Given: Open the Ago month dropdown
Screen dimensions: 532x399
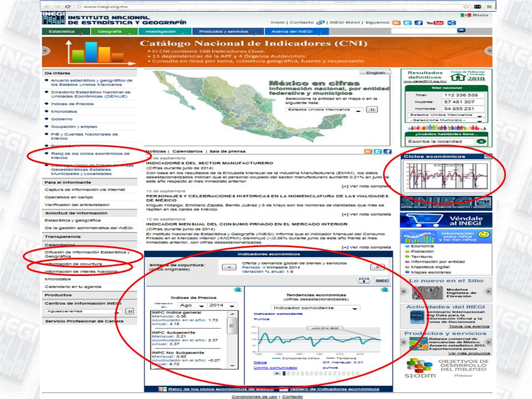Looking at the screenshot, I should tap(191, 305).
